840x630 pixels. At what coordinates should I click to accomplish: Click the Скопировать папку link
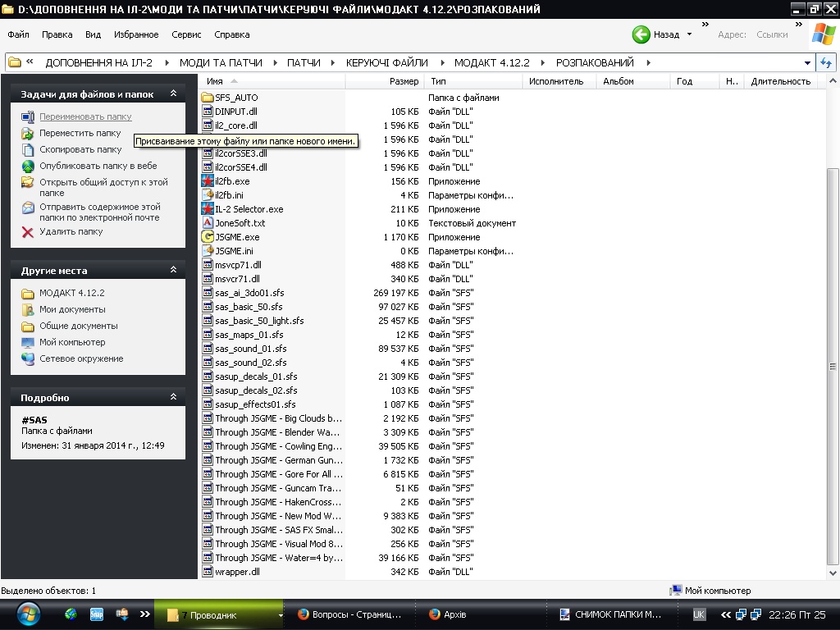point(80,149)
